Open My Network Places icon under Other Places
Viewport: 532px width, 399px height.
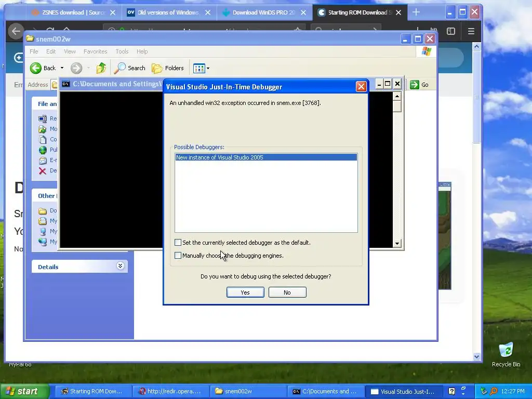point(43,242)
